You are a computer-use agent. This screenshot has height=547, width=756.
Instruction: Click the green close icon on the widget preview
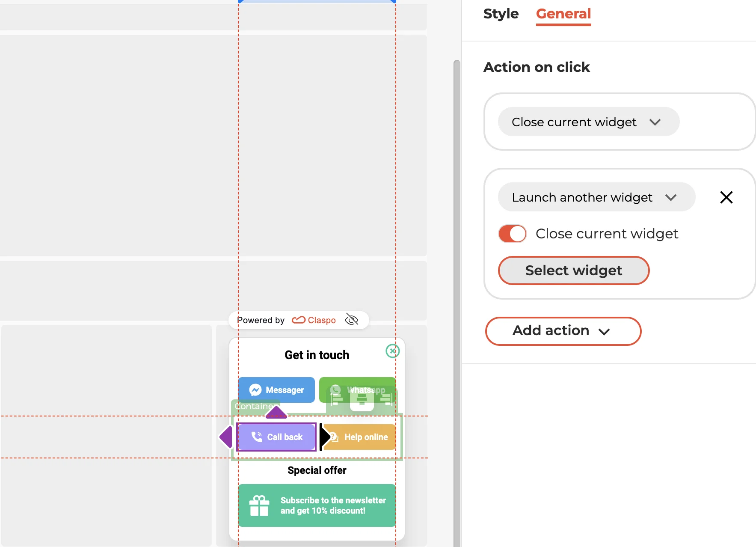[392, 351]
